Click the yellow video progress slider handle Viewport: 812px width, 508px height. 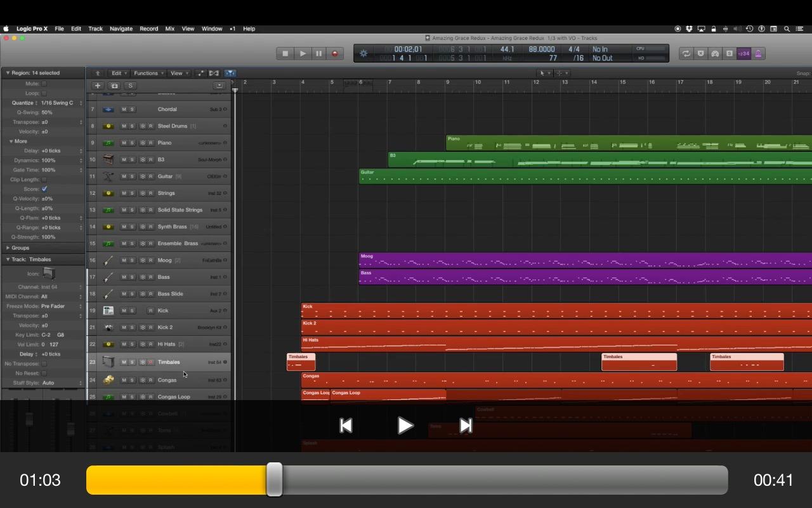point(274,479)
